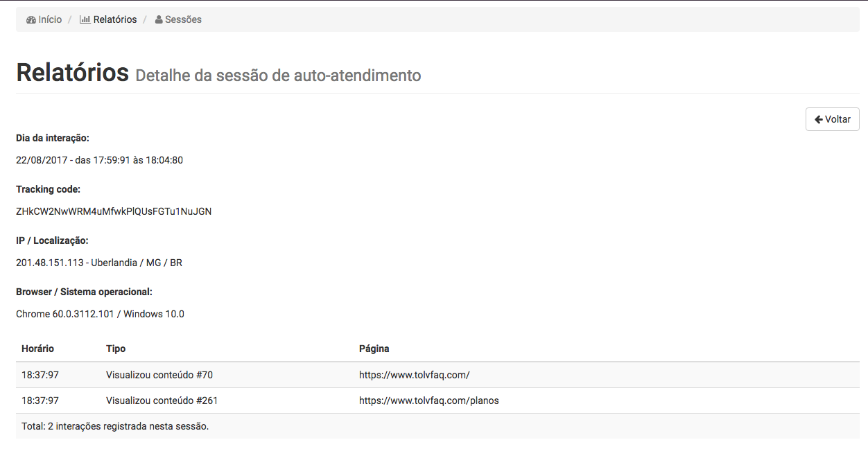The height and width of the screenshot is (449, 868).
Task: Click the tracking code string
Action: 114,211
